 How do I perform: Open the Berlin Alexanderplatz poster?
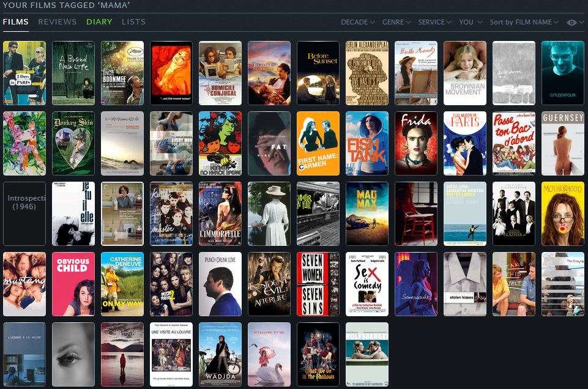tap(367, 73)
